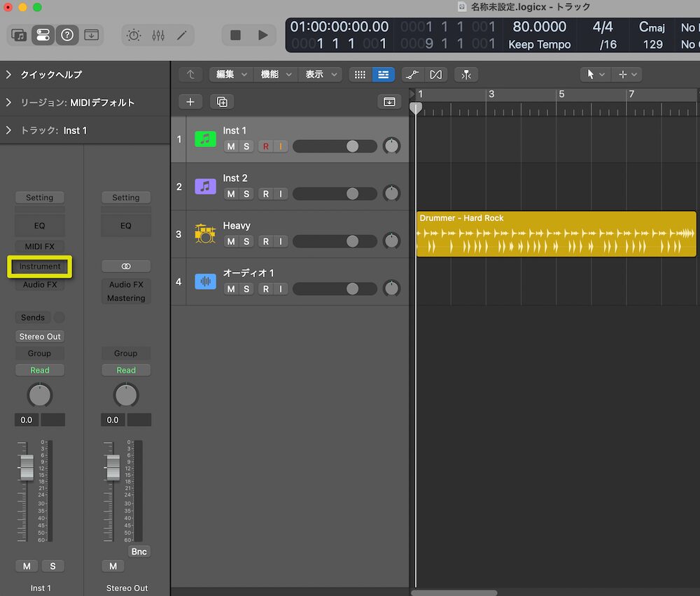Switch to grid view icon
The height and width of the screenshot is (596, 700).
[x=360, y=74]
